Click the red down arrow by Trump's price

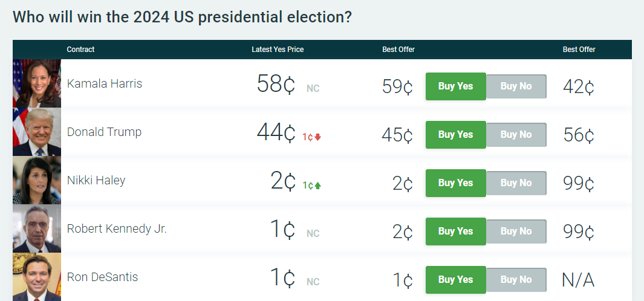318,137
